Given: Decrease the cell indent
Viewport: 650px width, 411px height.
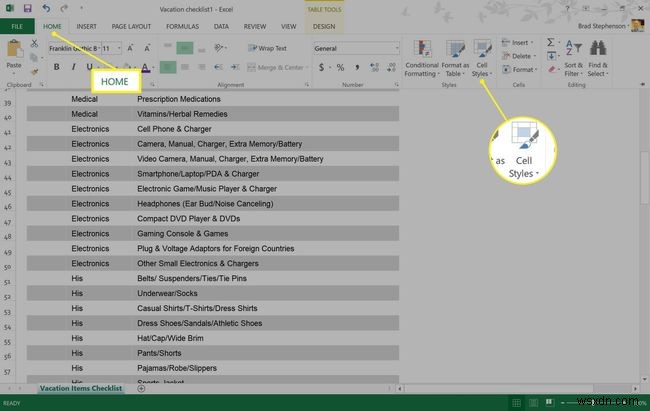Looking at the screenshot, I should (x=218, y=67).
